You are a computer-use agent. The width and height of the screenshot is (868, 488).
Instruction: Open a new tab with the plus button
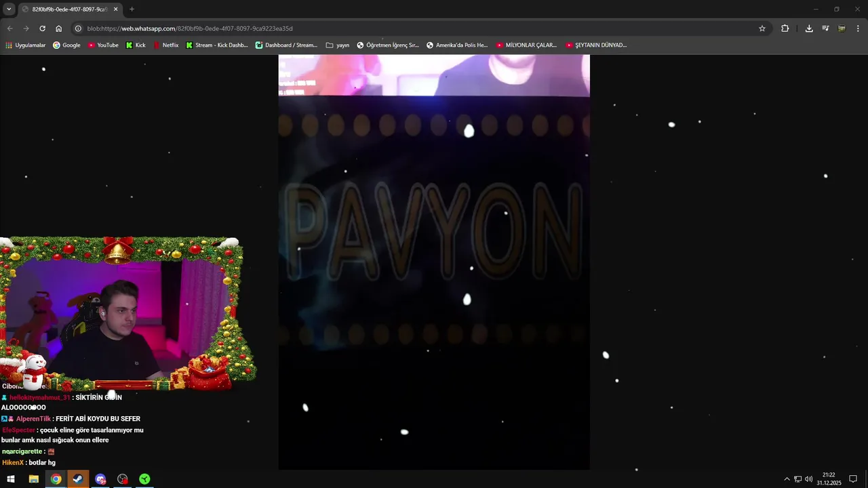point(132,9)
